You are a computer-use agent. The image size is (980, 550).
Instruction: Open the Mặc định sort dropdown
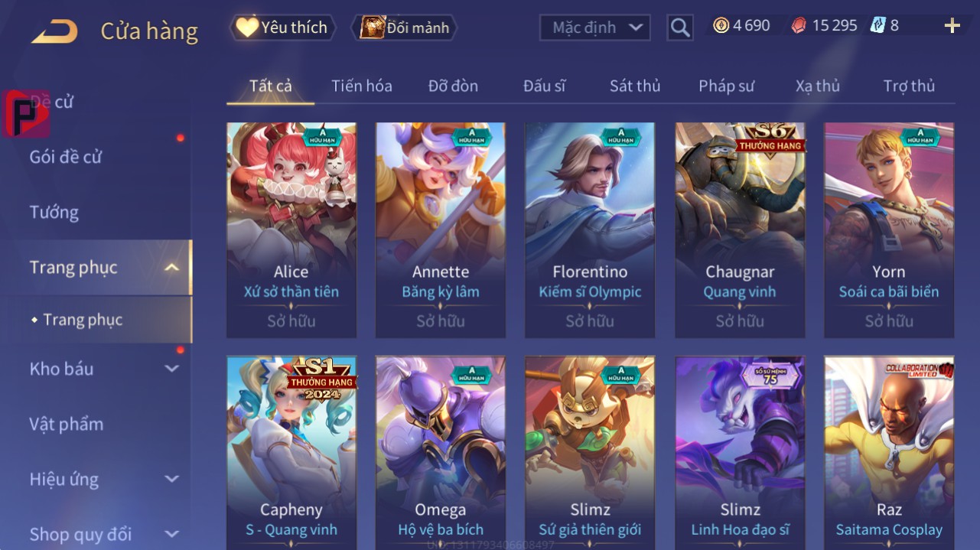[594, 28]
